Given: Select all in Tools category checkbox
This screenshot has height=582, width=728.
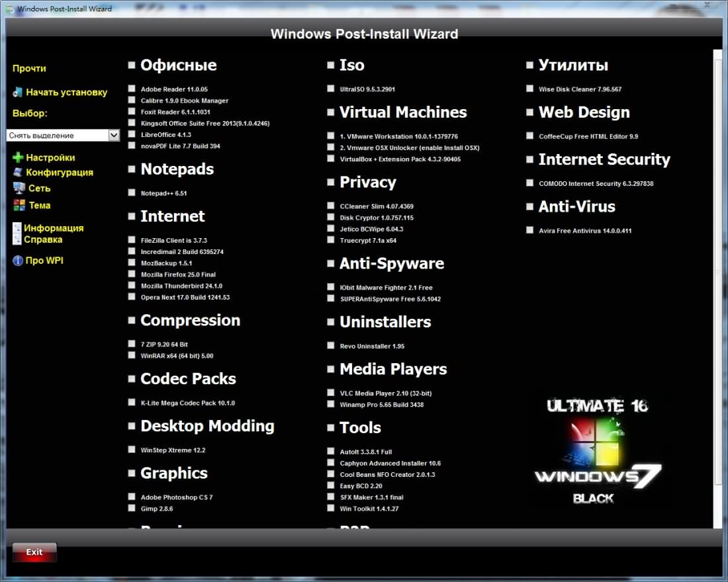Looking at the screenshot, I should point(330,428).
